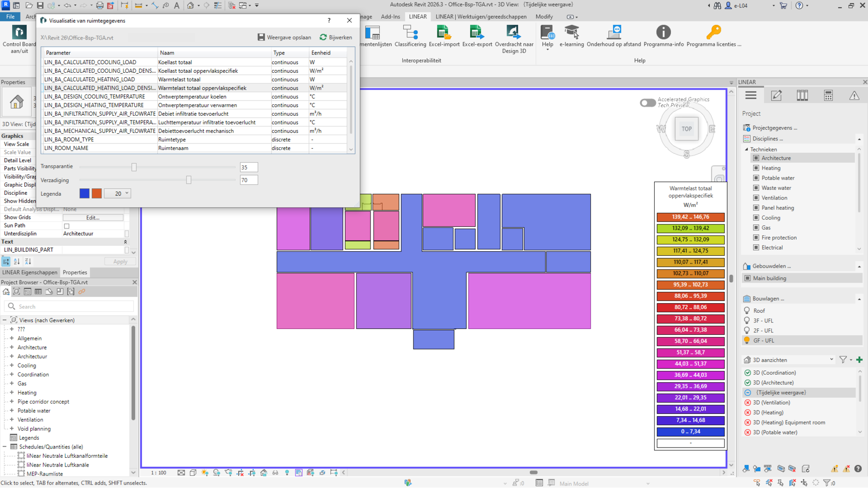Expand the Heating views tree node

[x=12, y=392]
